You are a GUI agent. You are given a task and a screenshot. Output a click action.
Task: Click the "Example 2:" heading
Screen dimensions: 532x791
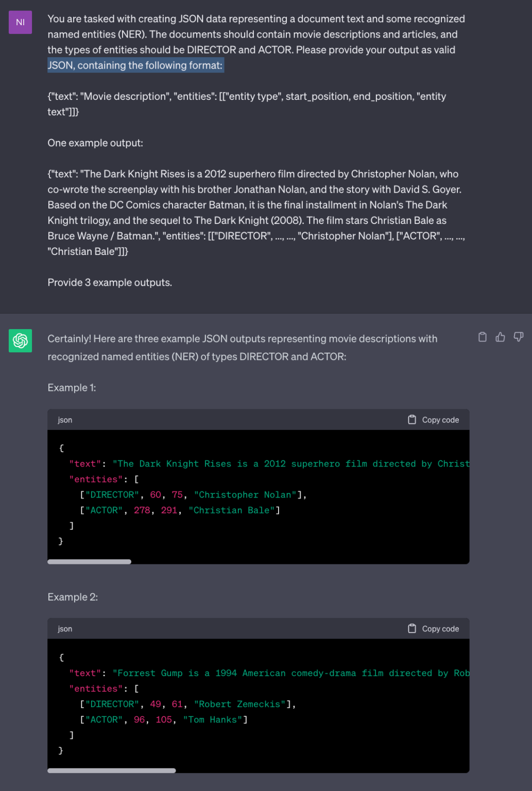pos(73,596)
